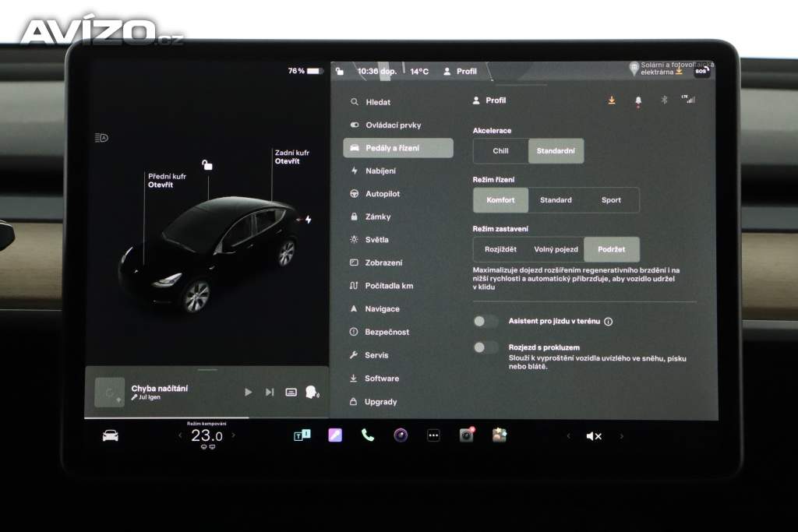Increase volume right arrow
The image size is (798, 532).
(621, 436)
